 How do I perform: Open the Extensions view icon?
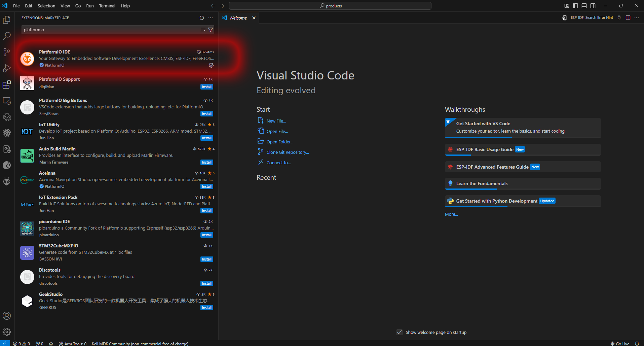pyautogui.click(x=7, y=84)
